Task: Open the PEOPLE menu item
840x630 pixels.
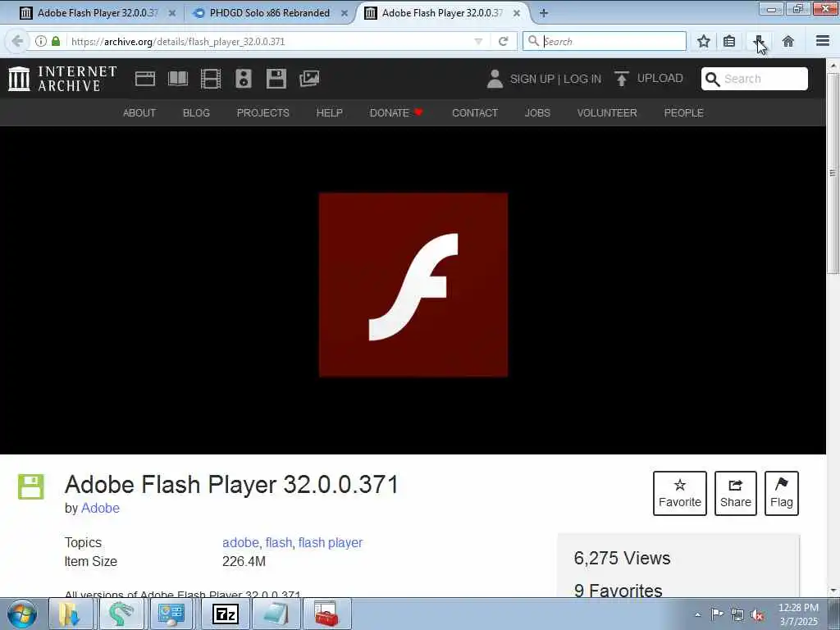Action: 683,112
